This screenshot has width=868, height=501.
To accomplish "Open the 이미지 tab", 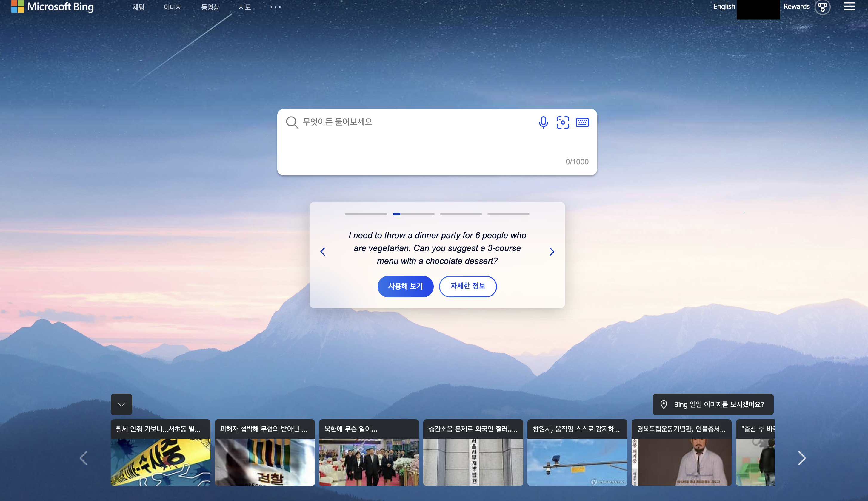I will pyautogui.click(x=173, y=7).
